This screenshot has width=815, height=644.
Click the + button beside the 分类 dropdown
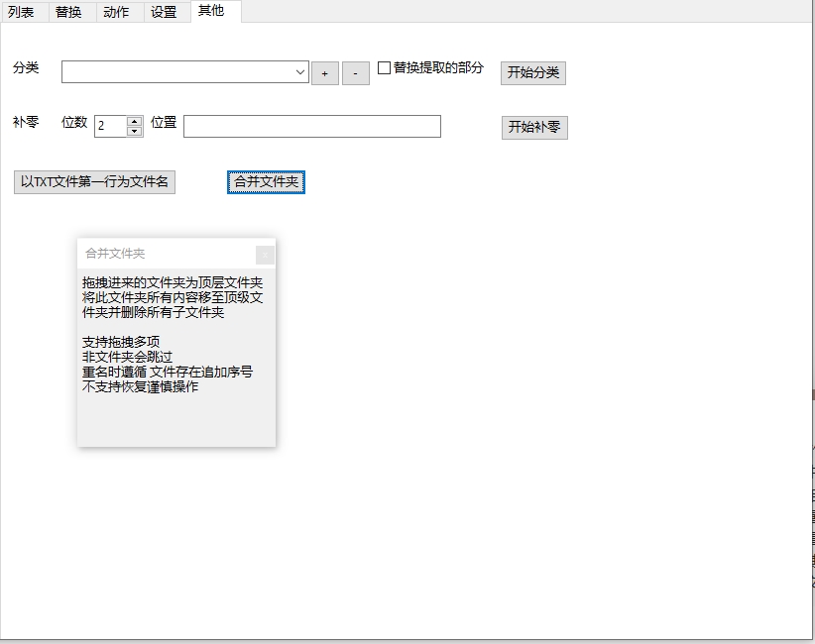(x=324, y=73)
